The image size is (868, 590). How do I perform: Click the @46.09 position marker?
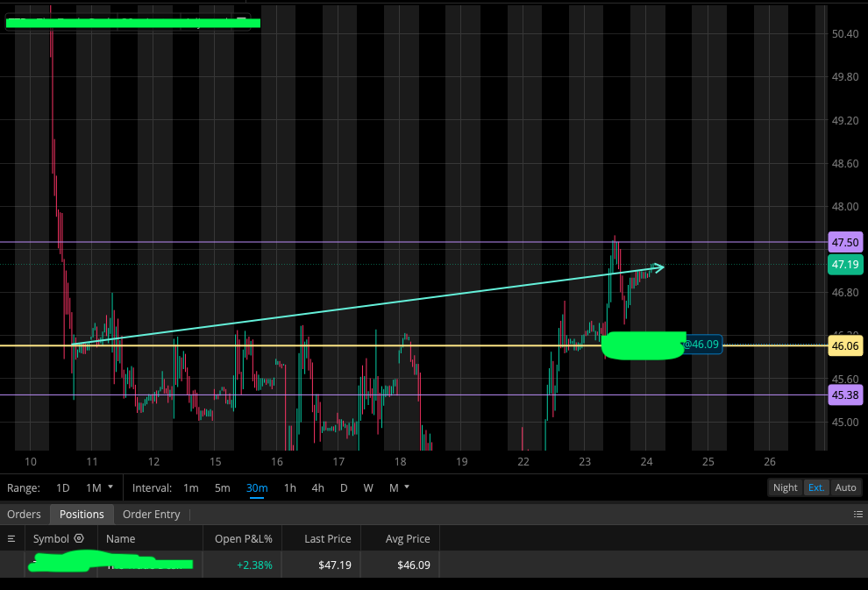(x=701, y=345)
